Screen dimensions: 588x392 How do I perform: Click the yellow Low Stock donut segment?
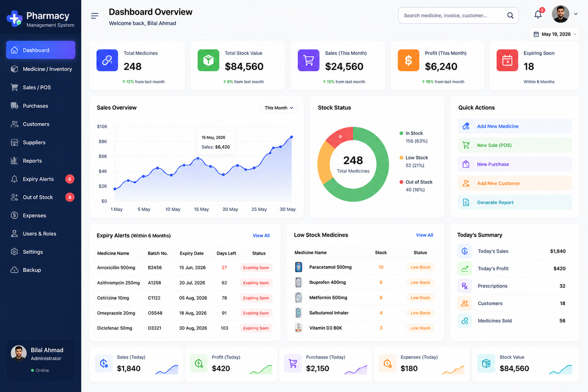[x=324, y=163]
